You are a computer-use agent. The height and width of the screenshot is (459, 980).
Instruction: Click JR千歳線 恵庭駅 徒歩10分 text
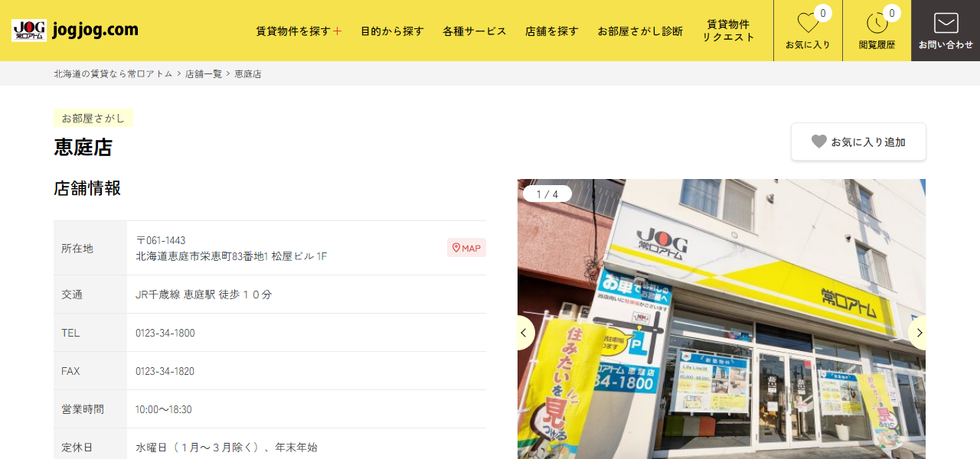(x=204, y=295)
